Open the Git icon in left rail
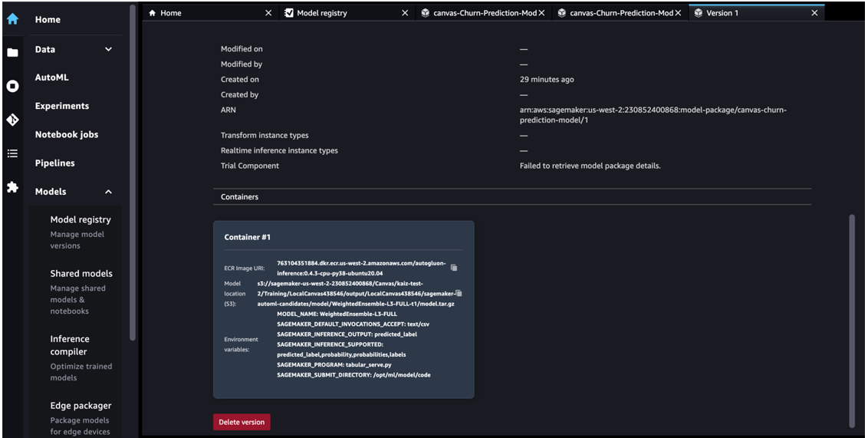This screenshot has height=438, width=868. pyautogui.click(x=12, y=120)
